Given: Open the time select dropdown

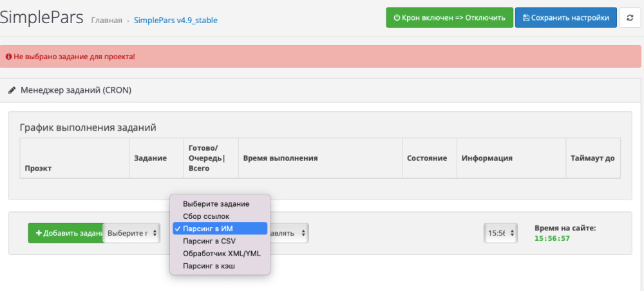Looking at the screenshot, I should point(500,233).
